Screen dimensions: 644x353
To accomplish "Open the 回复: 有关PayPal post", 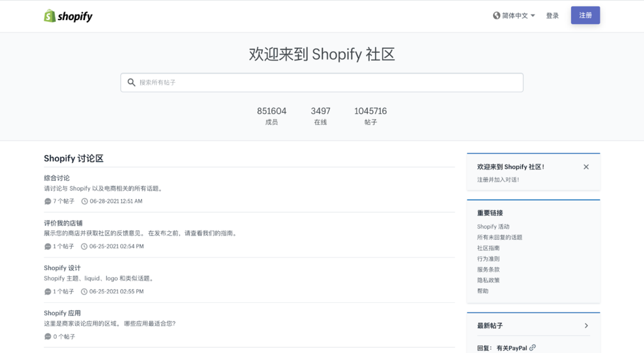I will point(502,348).
